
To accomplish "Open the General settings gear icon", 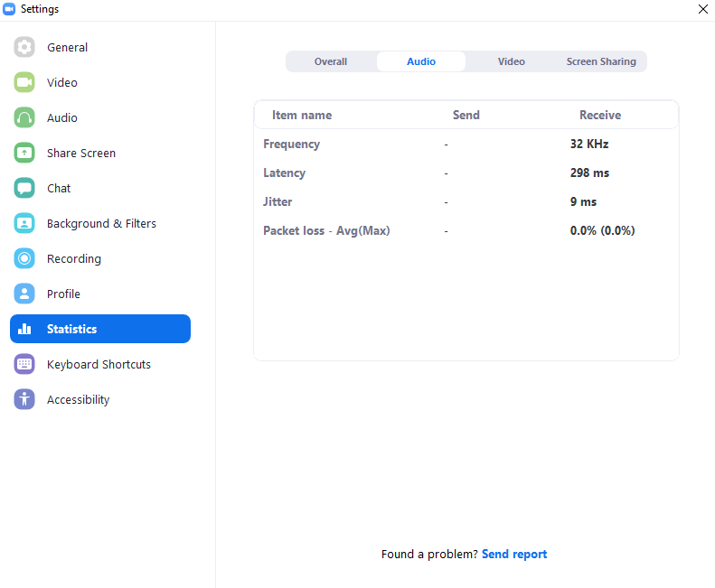I will (x=24, y=47).
